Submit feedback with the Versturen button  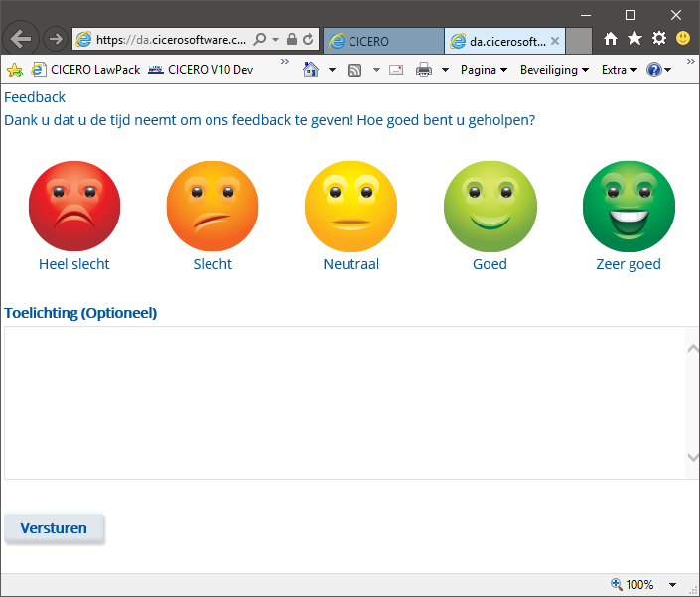pos(54,528)
